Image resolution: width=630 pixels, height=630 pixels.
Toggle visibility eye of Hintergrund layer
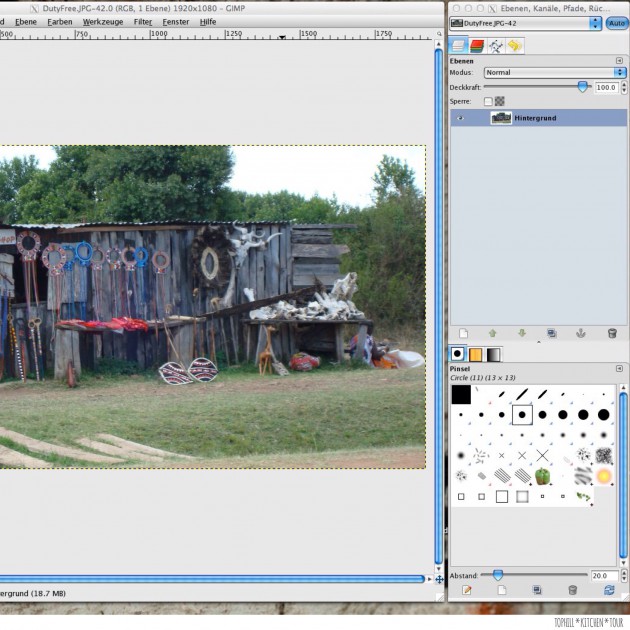click(460, 118)
